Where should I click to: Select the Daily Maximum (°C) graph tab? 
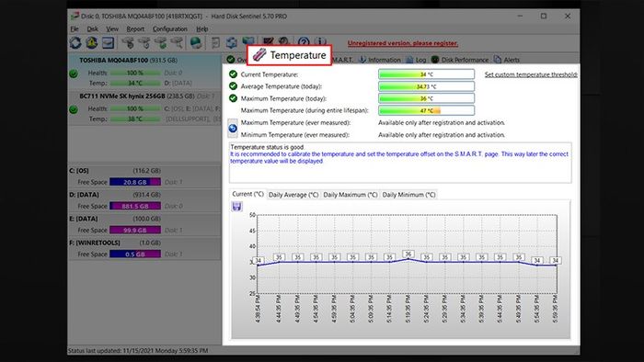[350, 195]
